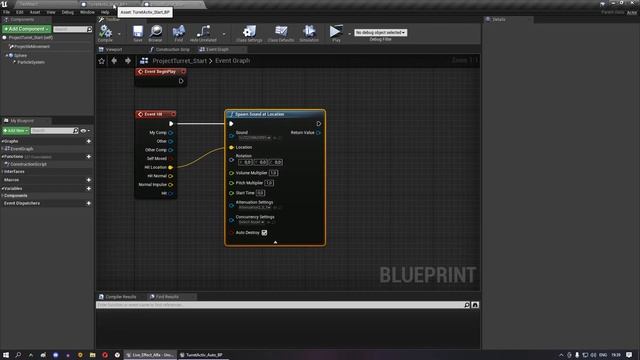The width and height of the screenshot is (640, 360).
Task: Navigate back with the left arrow in graph
Action: tap(114, 61)
